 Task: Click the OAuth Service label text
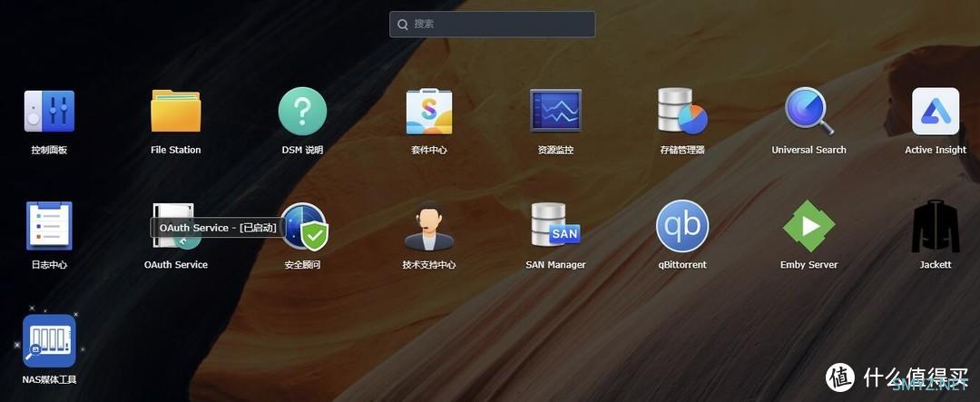coord(176,265)
